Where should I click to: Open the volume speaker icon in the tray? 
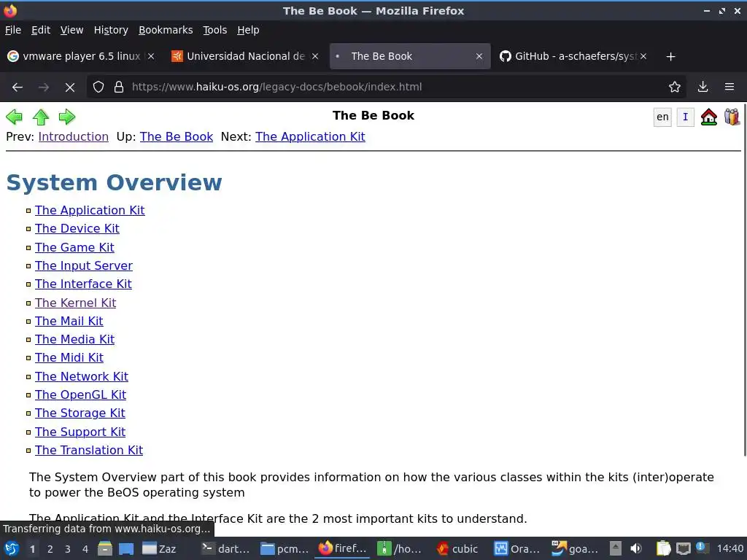(x=636, y=549)
